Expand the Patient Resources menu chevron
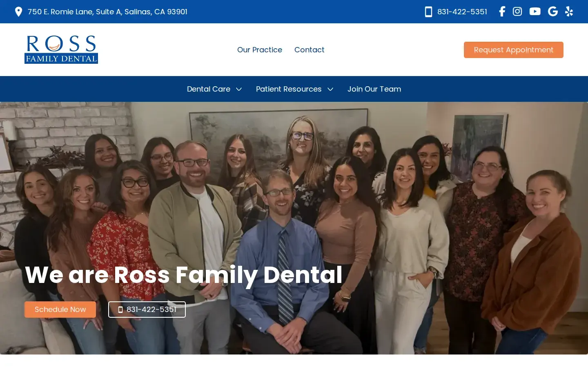This screenshot has width=588, height=368. coord(330,89)
